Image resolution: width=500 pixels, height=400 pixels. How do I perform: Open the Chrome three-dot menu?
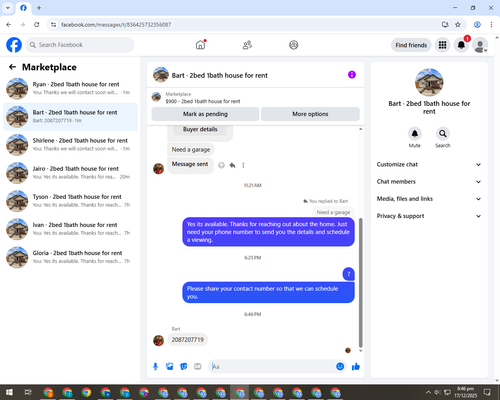[491, 25]
